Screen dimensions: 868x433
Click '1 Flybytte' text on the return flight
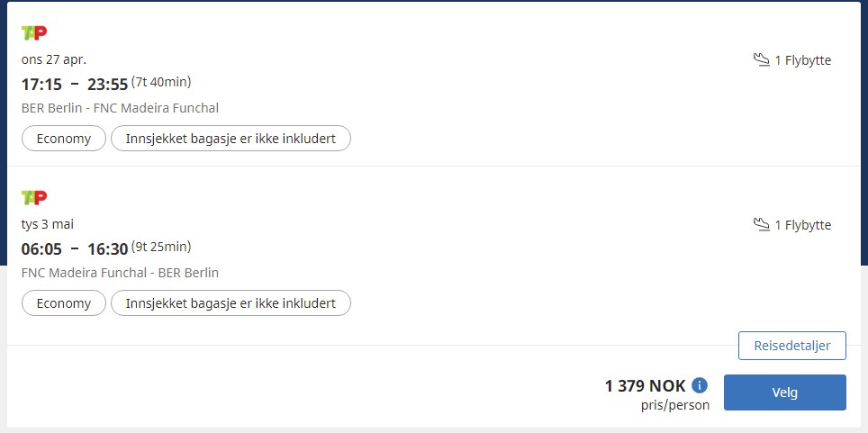(x=802, y=225)
